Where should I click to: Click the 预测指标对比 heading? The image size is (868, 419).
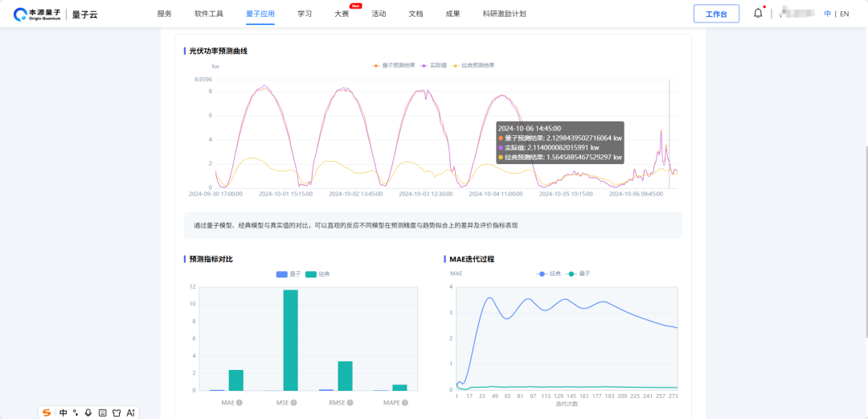coord(211,259)
